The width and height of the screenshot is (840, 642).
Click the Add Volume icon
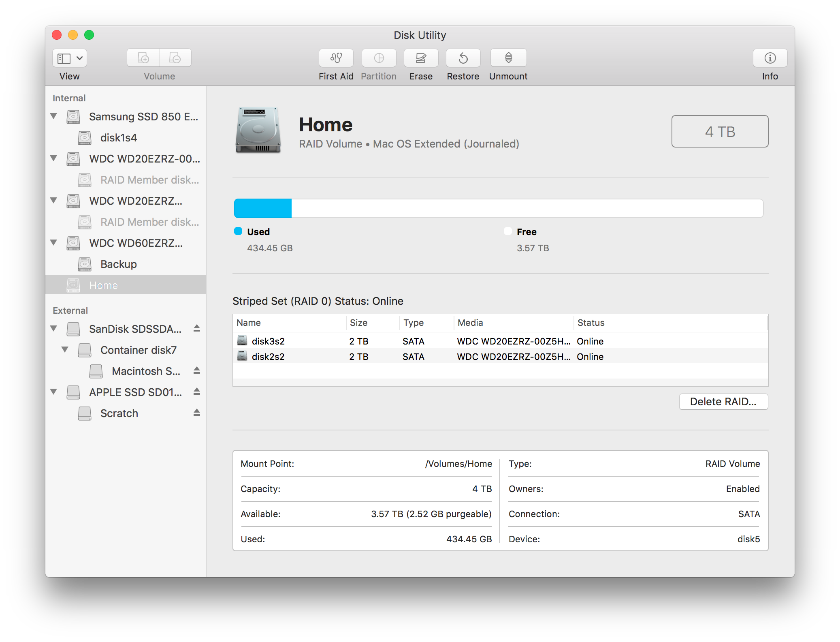pyautogui.click(x=143, y=58)
